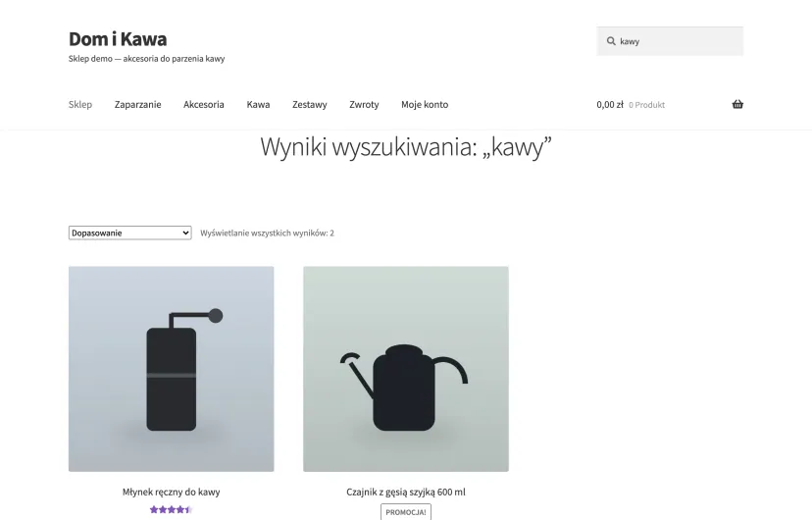Click the 'Wyświetlanie wszystkich wyników: 2' text
The height and width of the screenshot is (520, 812).
267,233
